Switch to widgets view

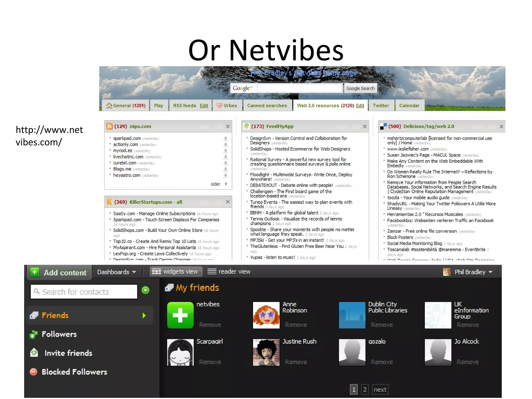click(176, 272)
